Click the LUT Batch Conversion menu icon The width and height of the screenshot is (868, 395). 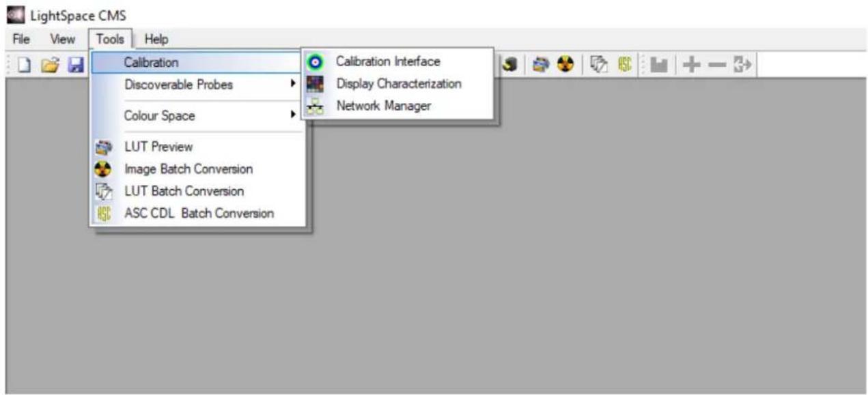(103, 191)
